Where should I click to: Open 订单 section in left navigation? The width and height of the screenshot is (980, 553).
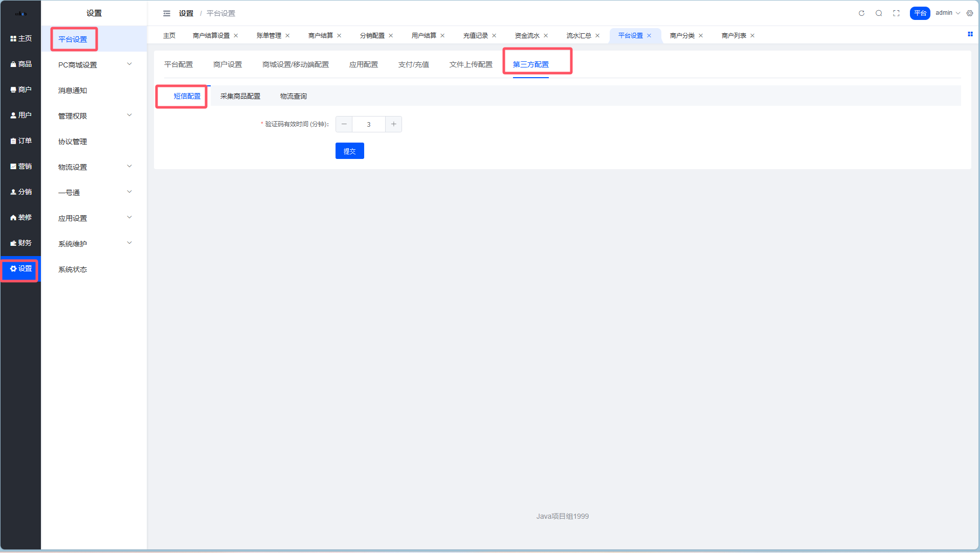[x=21, y=141]
